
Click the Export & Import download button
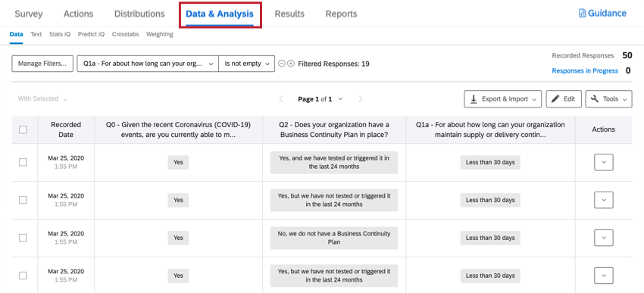pos(503,99)
